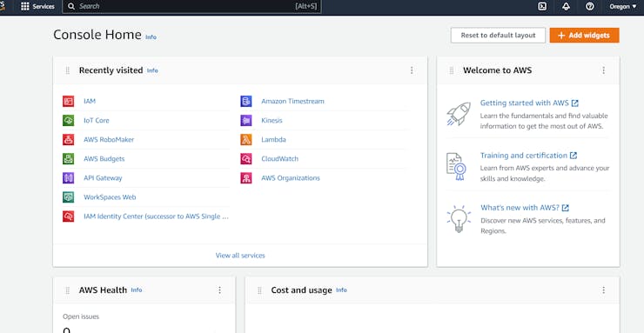Click the API Gateway icon
This screenshot has height=333, width=644.
point(68,178)
